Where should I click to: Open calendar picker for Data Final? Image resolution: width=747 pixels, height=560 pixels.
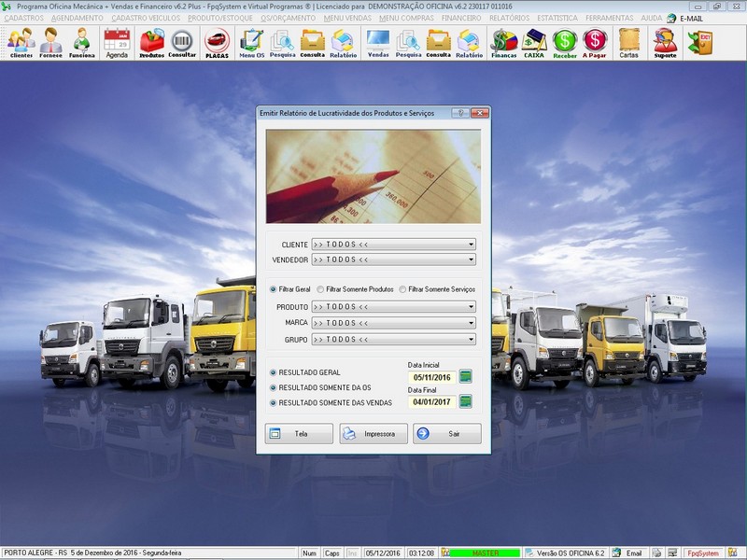click(x=465, y=401)
